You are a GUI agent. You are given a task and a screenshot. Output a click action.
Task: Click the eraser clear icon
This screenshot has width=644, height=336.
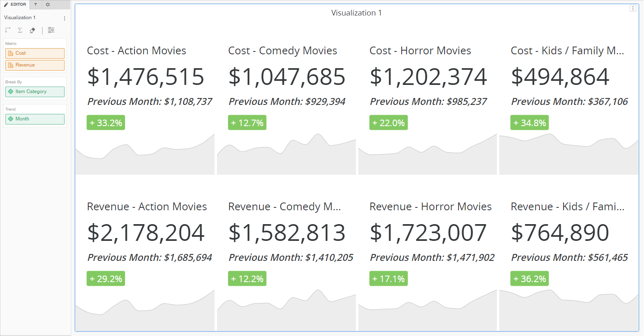point(32,30)
